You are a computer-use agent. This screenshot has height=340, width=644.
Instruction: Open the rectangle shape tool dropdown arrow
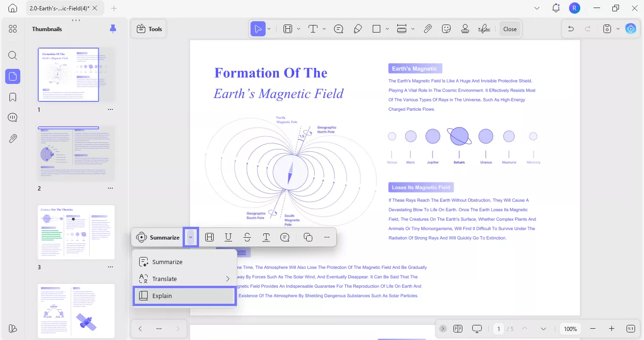387,29
